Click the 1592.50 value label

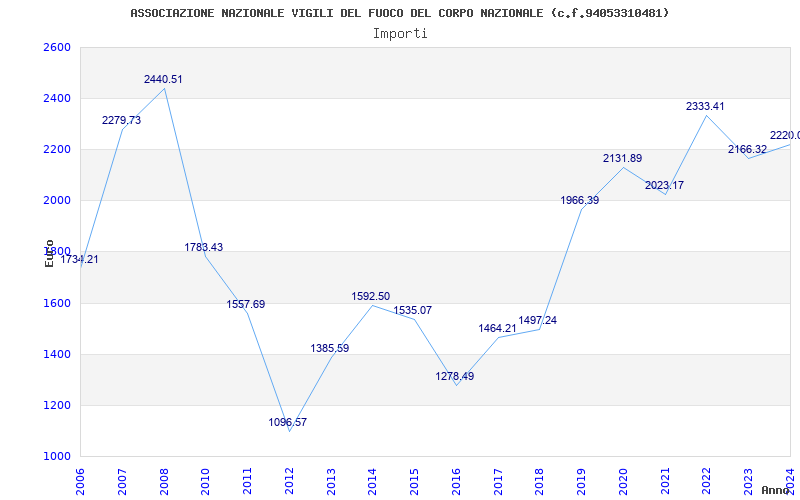[x=370, y=296]
